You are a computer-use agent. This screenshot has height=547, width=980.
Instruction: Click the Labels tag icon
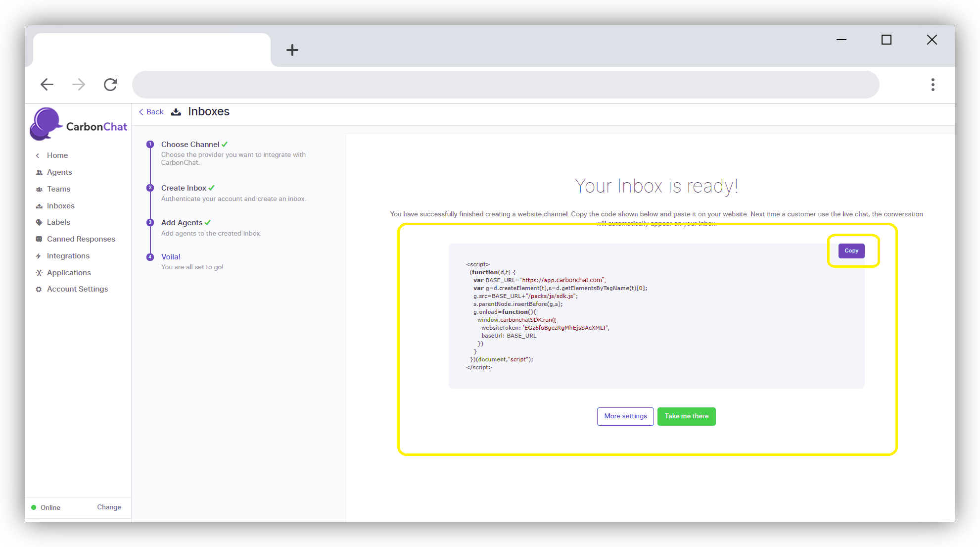pyautogui.click(x=39, y=222)
